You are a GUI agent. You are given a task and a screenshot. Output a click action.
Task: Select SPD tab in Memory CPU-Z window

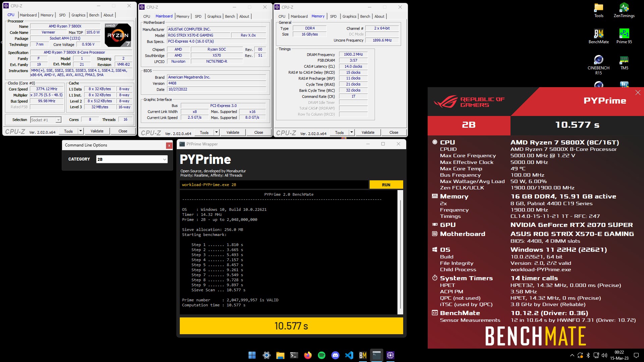pos(333,16)
